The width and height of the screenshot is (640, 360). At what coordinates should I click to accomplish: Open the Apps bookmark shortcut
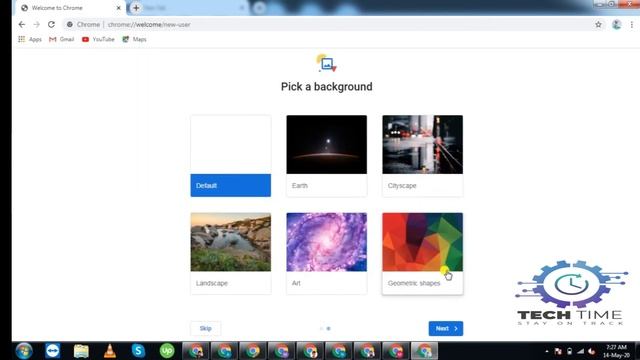(30, 39)
